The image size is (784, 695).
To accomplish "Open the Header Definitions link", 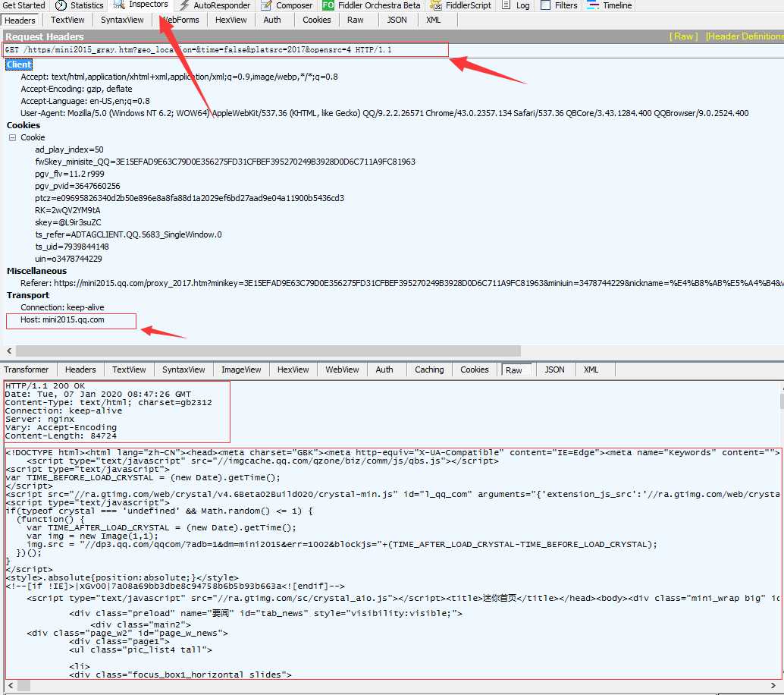I will [x=745, y=36].
